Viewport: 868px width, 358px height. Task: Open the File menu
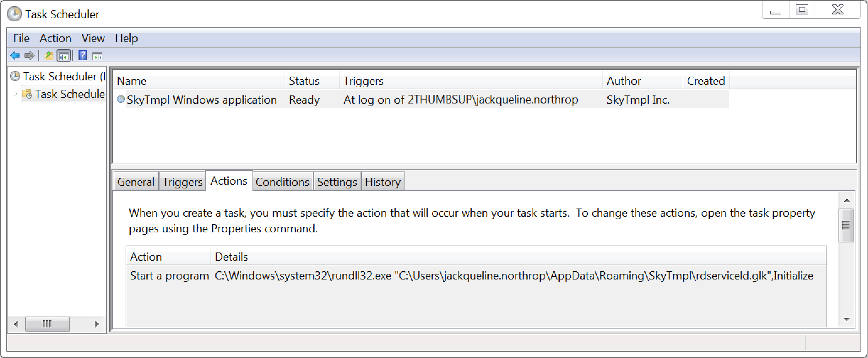click(21, 38)
